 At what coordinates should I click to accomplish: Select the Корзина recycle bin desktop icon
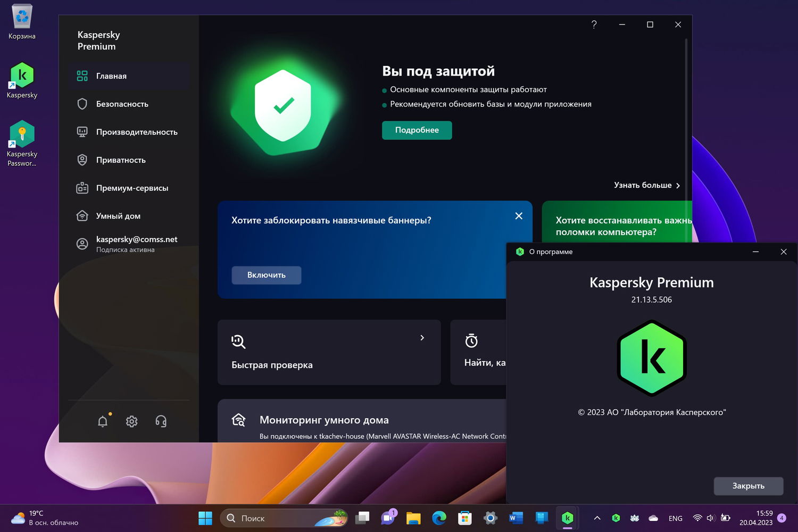coord(22,22)
